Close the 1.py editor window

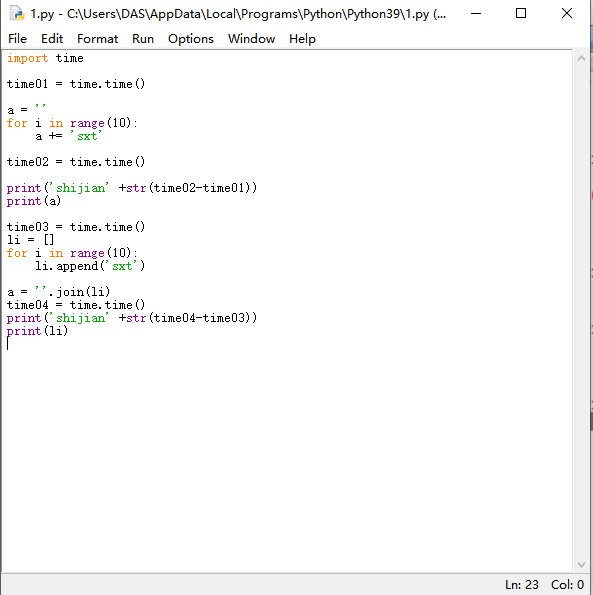tap(567, 14)
